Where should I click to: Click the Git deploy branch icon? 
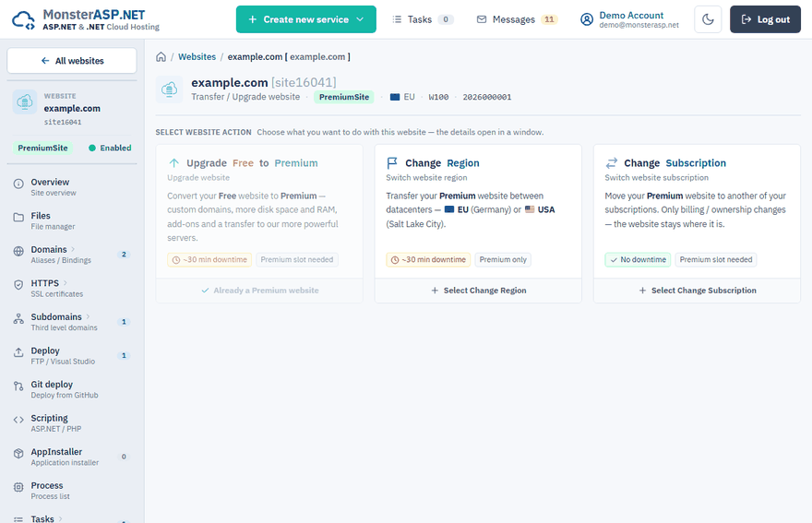[18, 386]
